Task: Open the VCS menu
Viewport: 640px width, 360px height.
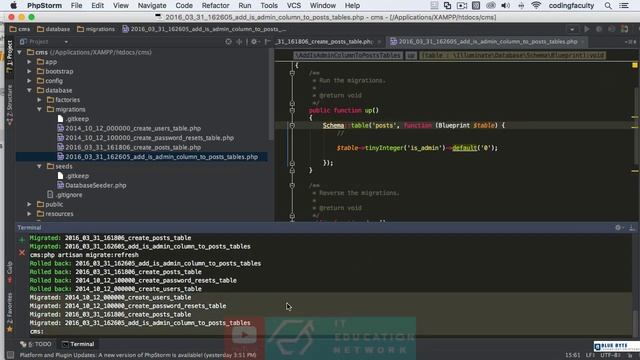Action: coord(294,6)
